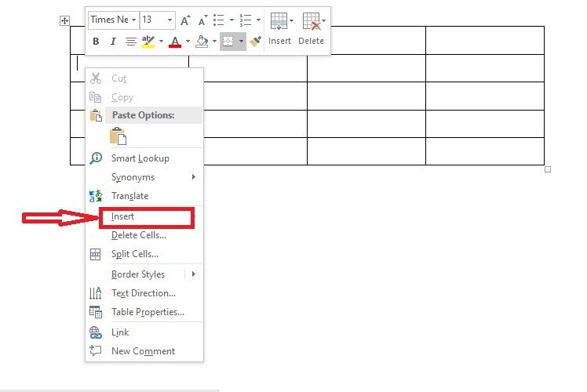Expand the Delete table dropdown arrow
Screen dimensions: 587x392
tap(324, 21)
